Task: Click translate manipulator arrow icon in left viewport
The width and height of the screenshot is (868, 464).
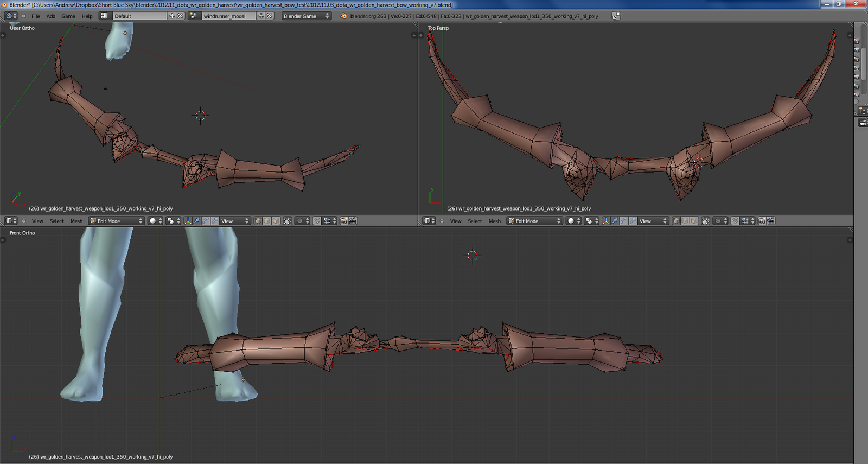Action: [197, 221]
